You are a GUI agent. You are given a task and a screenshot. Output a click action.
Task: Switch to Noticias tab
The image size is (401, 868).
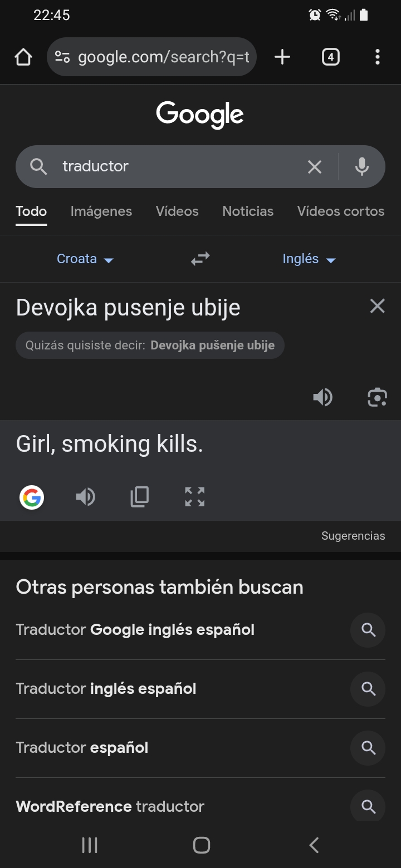(x=248, y=211)
